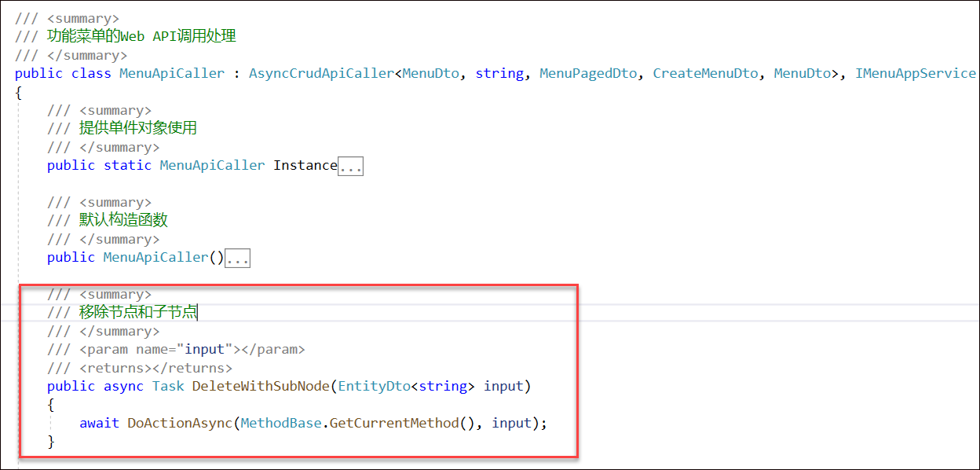Click the CreateMenuDto type argument
980x470 pixels.
[705, 73]
